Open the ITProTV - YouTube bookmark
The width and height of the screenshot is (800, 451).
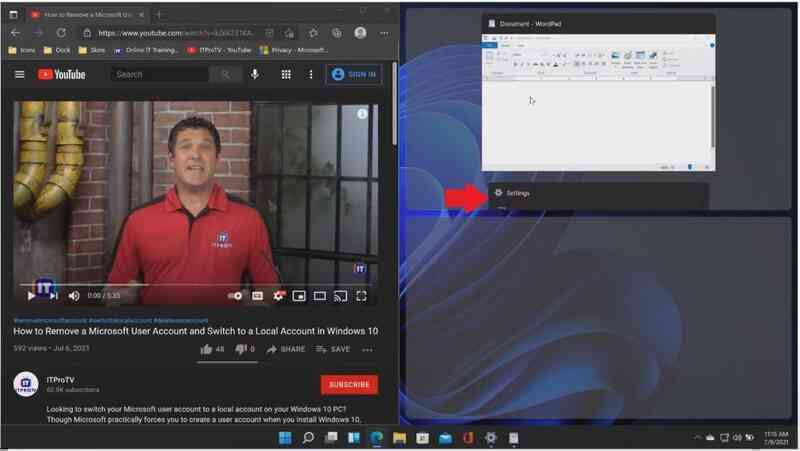pyautogui.click(x=219, y=50)
